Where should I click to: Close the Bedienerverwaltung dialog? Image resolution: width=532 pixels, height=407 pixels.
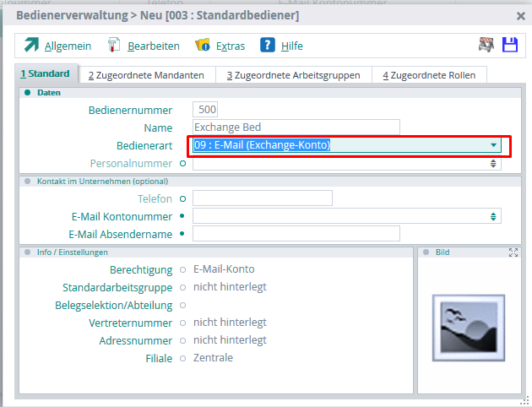tap(520, 15)
